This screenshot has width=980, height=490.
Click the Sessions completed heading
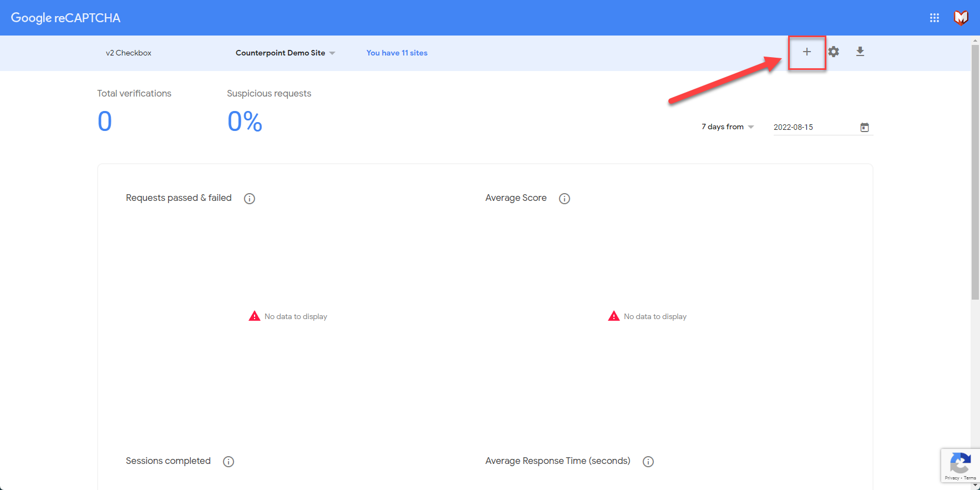(168, 461)
